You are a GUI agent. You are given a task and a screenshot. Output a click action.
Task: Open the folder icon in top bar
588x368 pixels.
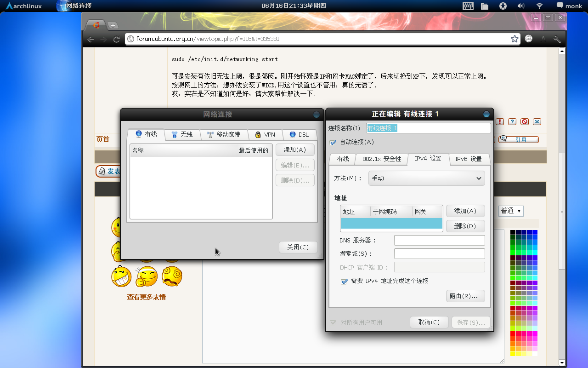[484, 6]
